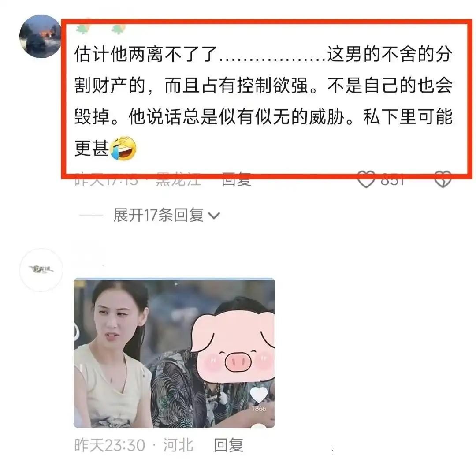The height and width of the screenshot is (466, 476).
Task: Click the 昨天23:30 timestamp
Action: pos(110,445)
